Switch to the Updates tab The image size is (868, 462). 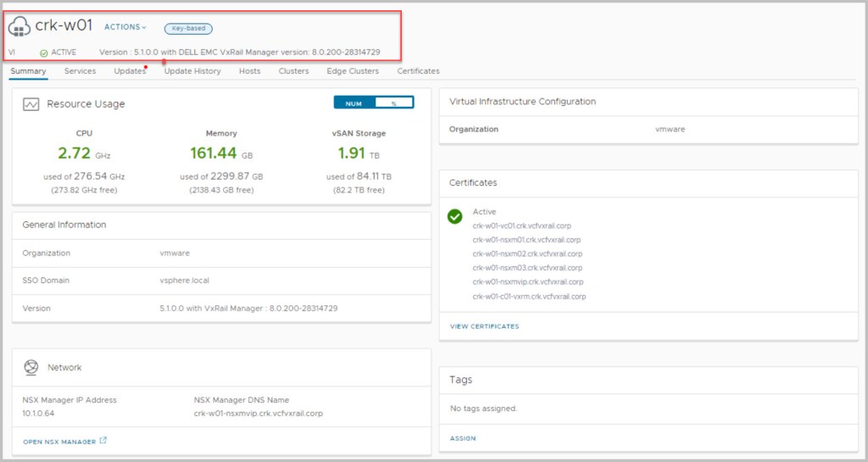[130, 71]
